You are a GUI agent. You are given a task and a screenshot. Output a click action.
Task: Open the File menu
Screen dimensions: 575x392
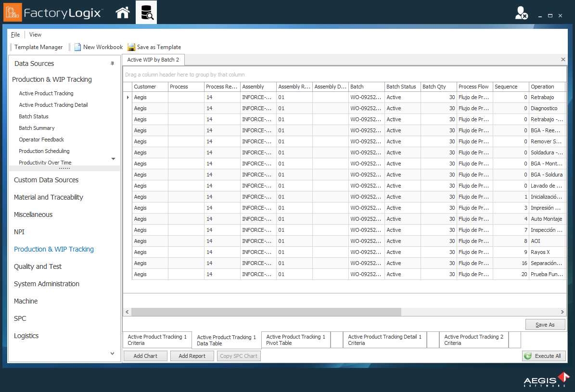(x=15, y=34)
